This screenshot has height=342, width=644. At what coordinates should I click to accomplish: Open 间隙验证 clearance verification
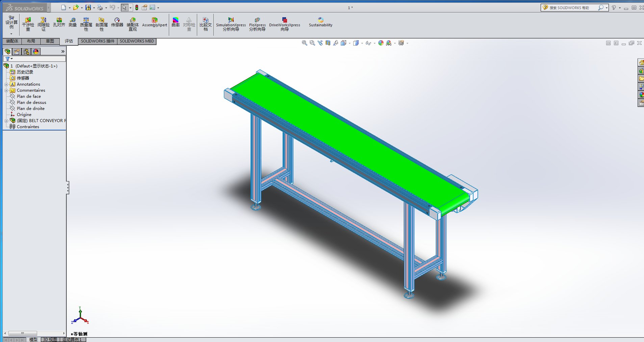click(44, 24)
